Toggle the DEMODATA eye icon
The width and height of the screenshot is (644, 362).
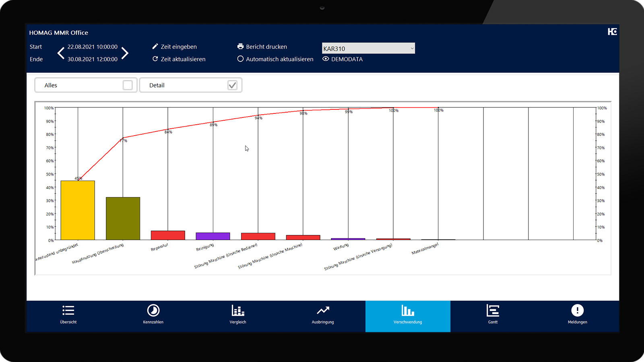[x=326, y=59]
